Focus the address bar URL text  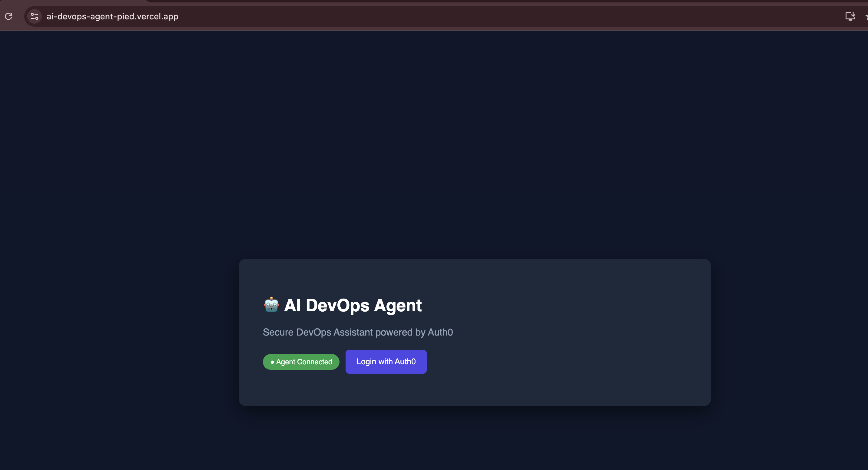point(112,16)
